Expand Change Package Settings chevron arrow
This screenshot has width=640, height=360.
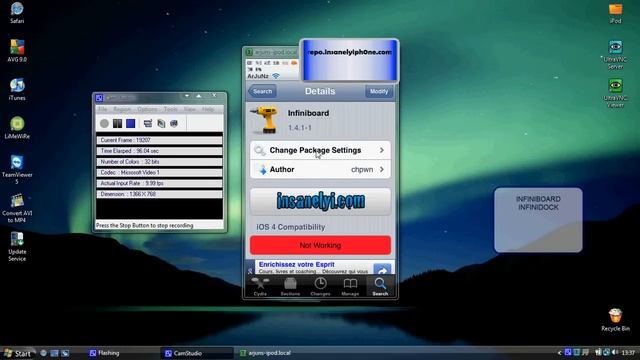tap(382, 150)
